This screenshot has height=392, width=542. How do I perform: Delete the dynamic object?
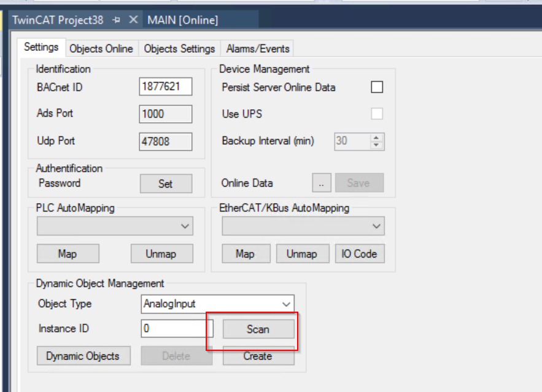(177, 356)
